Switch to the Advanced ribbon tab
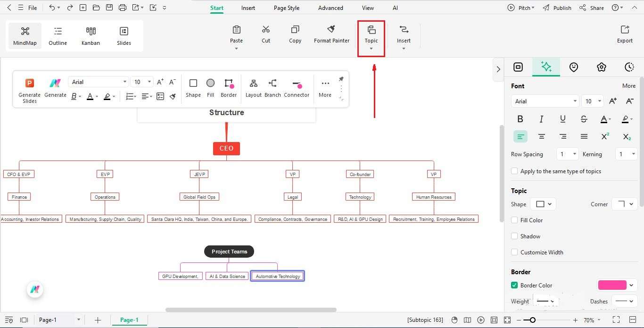Viewport: 644px width, 328px height. tap(330, 8)
